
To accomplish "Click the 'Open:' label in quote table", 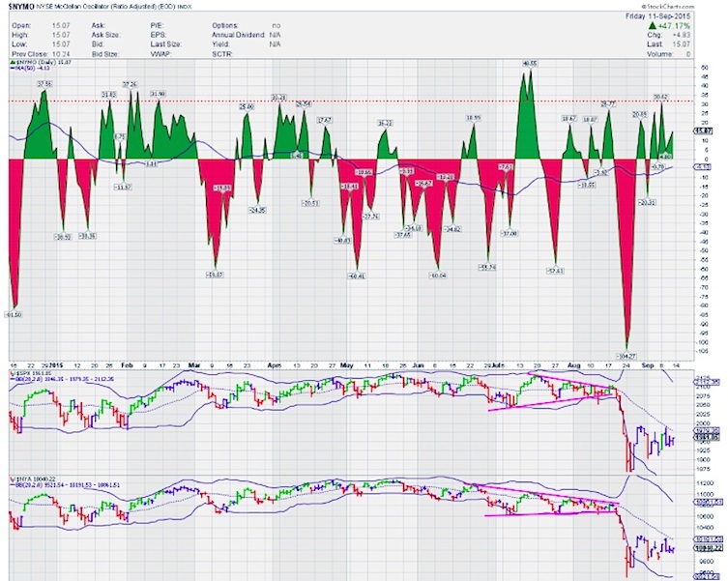I will coord(21,25).
